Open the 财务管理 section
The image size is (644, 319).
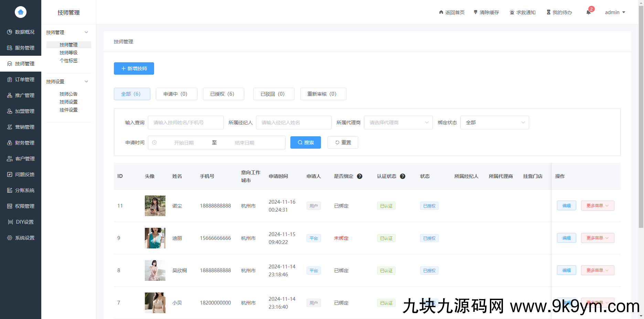(21, 142)
